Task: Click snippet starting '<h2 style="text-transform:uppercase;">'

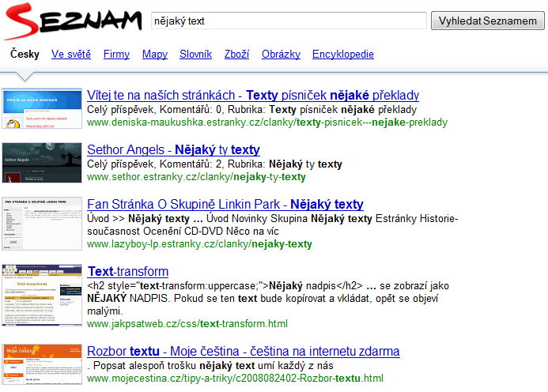Action: tap(268, 299)
